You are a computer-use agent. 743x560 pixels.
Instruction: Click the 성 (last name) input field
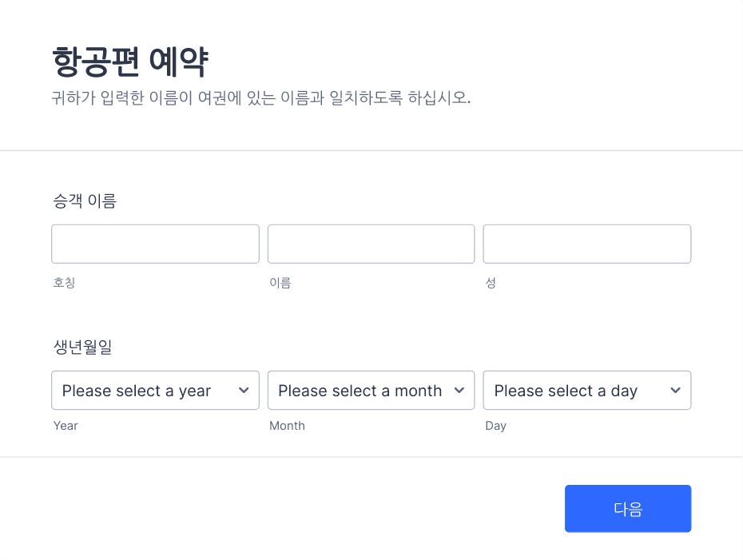click(x=587, y=244)
